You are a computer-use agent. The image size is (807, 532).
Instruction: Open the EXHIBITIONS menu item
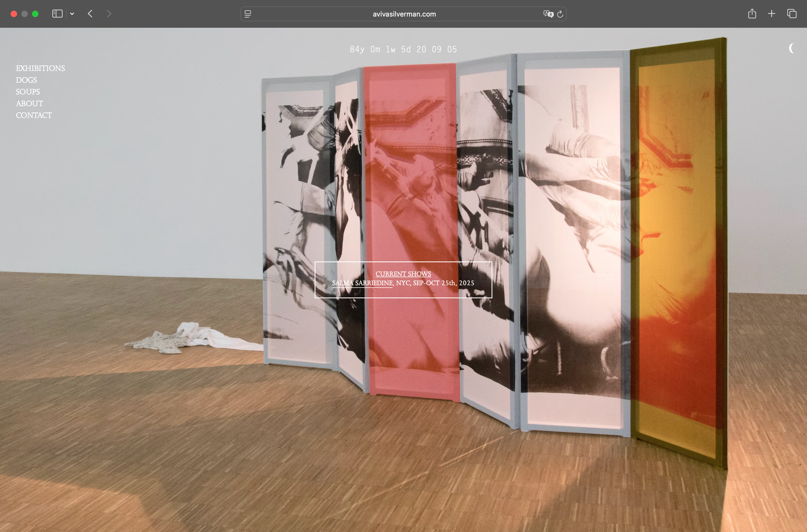(40, 69)
